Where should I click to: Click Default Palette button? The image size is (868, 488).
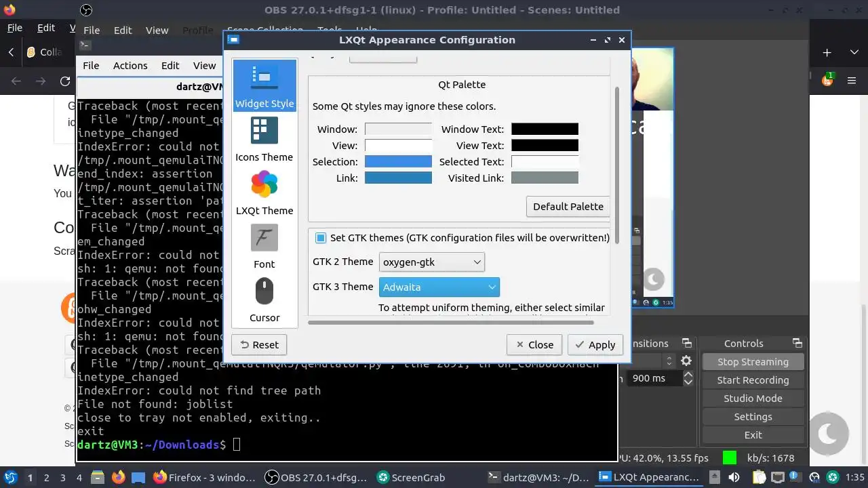568,206
